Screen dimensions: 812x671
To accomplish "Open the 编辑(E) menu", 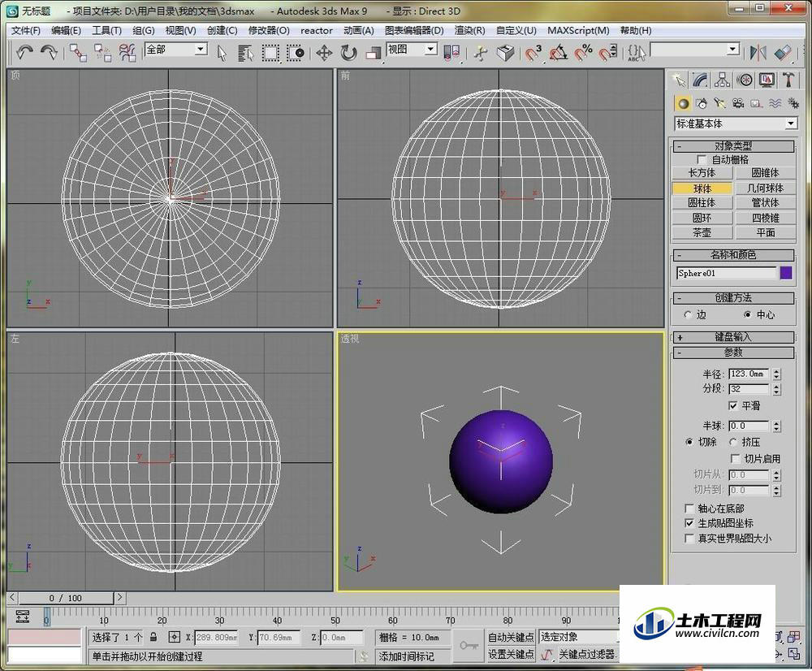I will tap(67, 31).
